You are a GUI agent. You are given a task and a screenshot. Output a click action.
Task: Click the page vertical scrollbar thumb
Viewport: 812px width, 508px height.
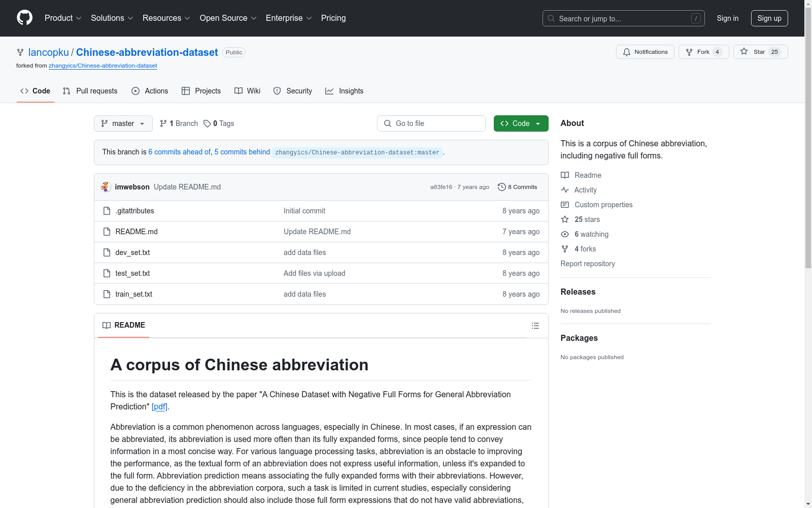tap(808, 137)
